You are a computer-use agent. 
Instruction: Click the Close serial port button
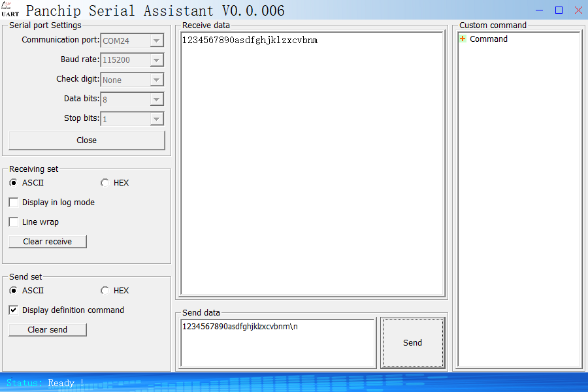pos(87,140)
